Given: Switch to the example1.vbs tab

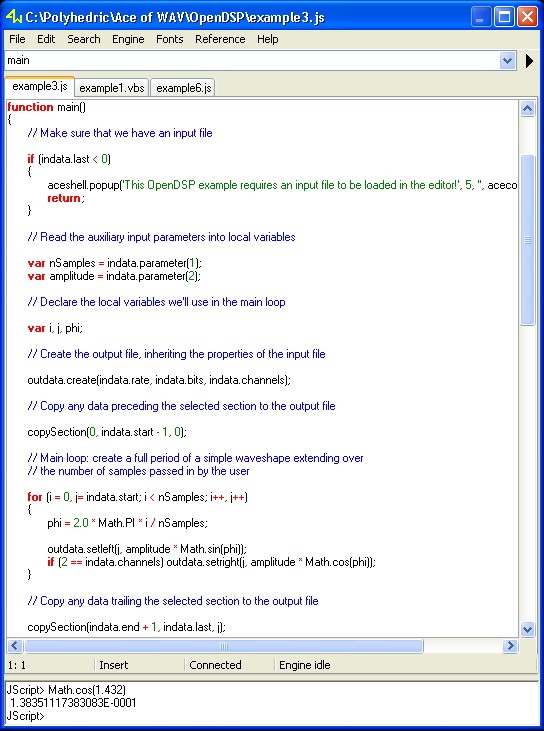Looking at the screenshot, I should tap(112, 88).
